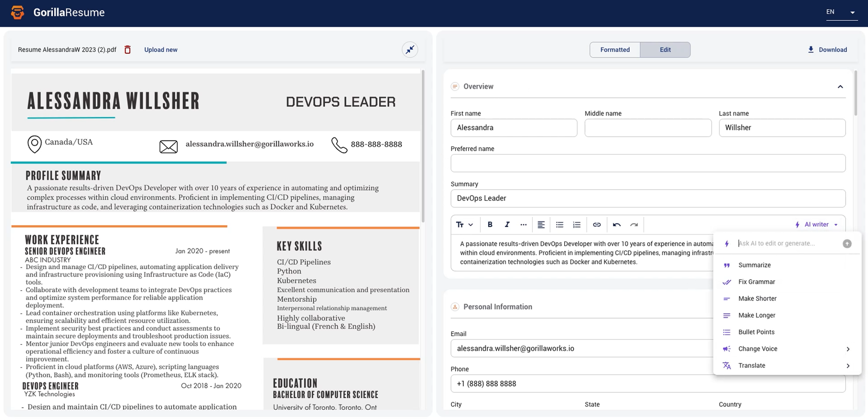The height and width of the screenshot is (420, 868).
Task: Choose Fix Grammar from AI menu
Action: coord(756,282)
